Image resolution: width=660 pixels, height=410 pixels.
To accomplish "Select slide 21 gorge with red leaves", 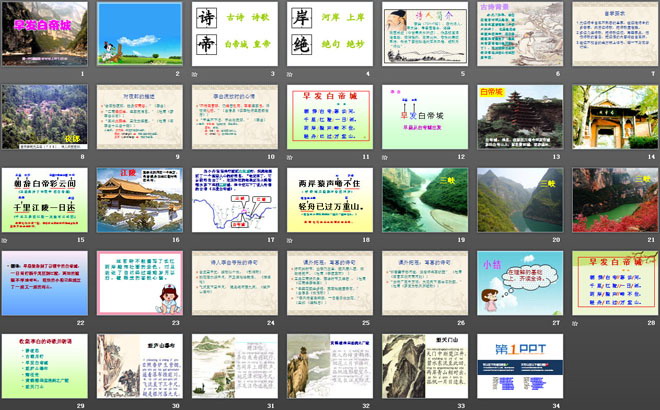I will pyautogui.click(x=615, y=200).
